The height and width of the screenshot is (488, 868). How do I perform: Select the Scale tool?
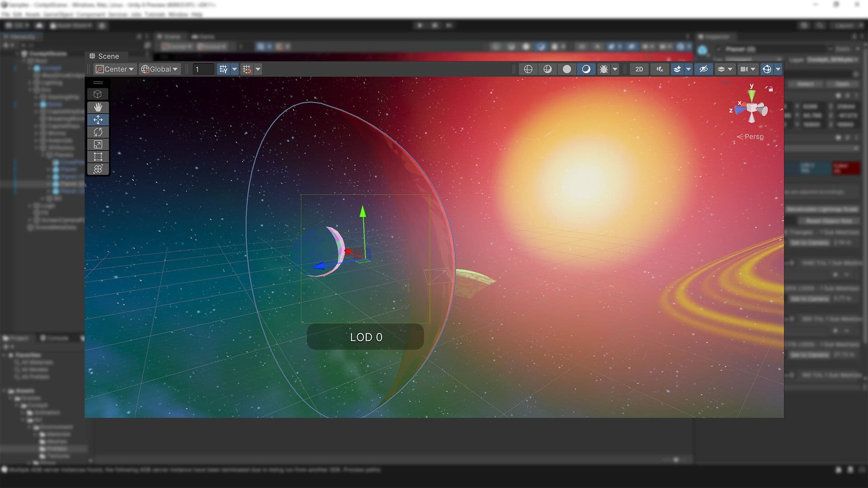98,144
